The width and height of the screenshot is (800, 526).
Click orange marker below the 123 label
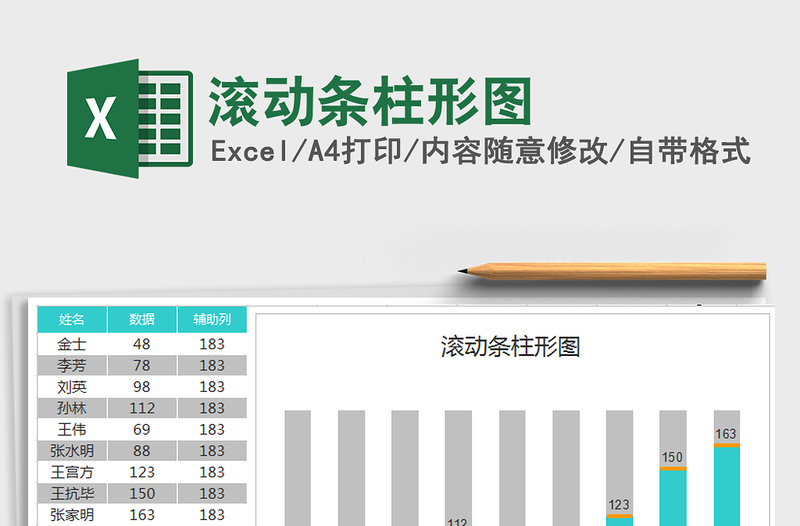[619, 516]
